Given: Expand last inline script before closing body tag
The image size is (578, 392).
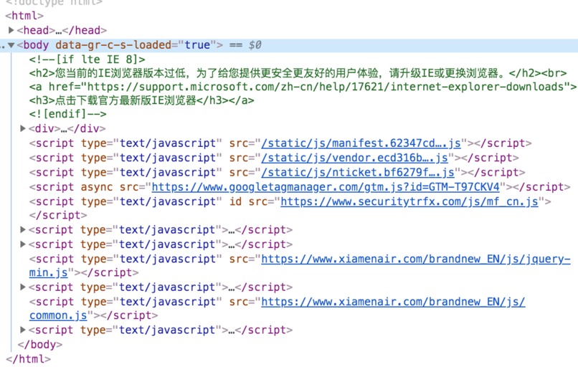Looking at the screenshot, I should click(x=22, y=330).
